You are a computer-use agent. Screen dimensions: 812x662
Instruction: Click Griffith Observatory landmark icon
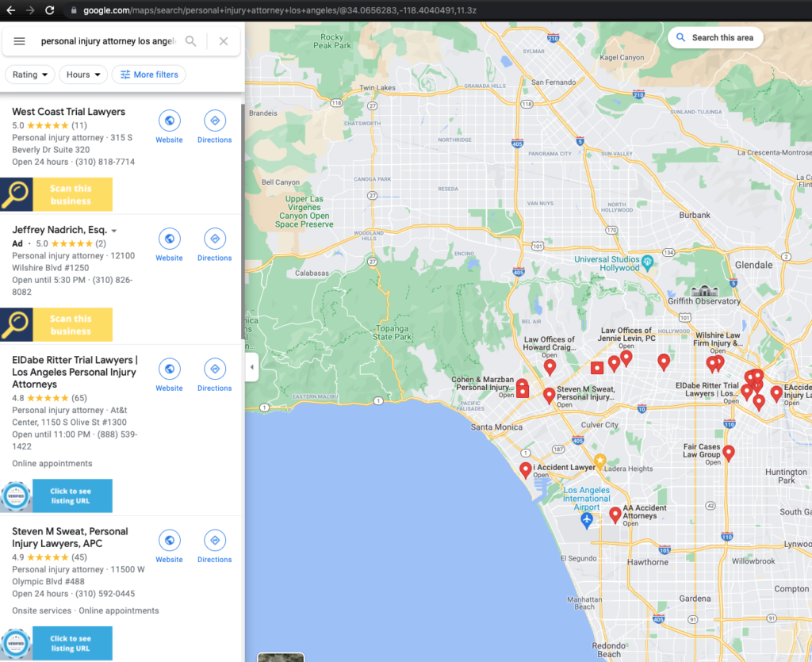point(705,291)
